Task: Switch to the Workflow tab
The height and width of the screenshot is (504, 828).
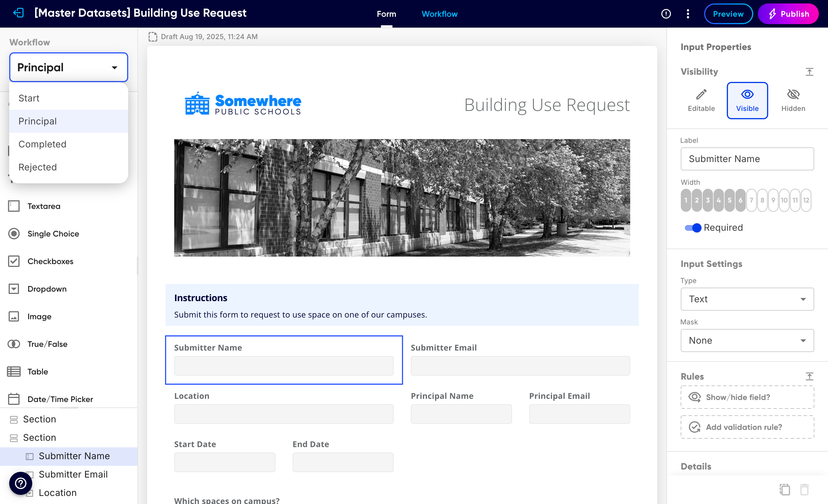Action: pyautogui.click(x=440, y=14)
